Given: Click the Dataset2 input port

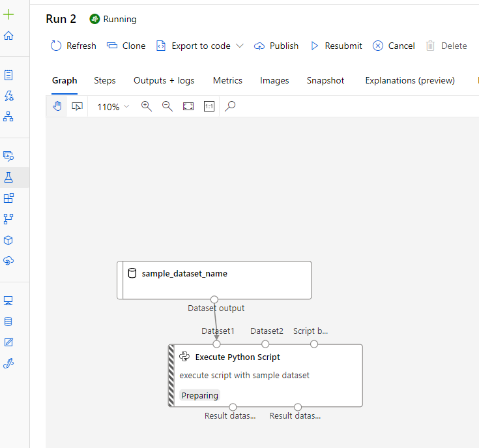Looking at the screenshot, I should (x=265, y=344).
